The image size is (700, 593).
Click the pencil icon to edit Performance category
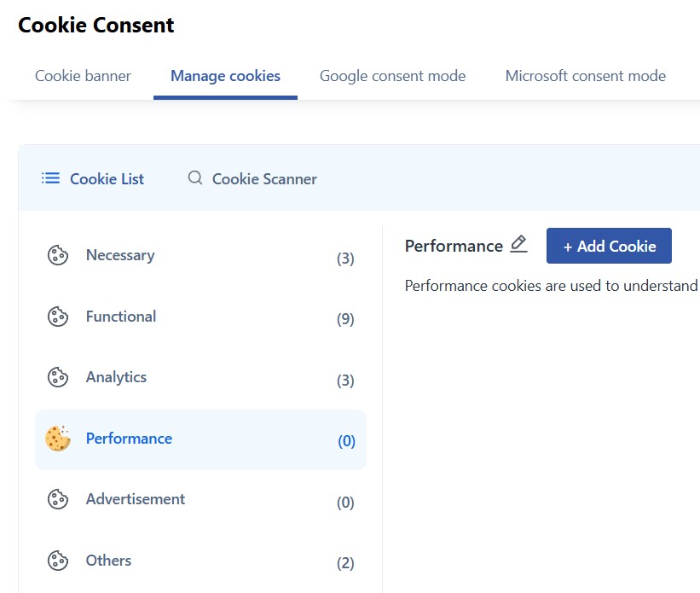[x=518, y=244]
